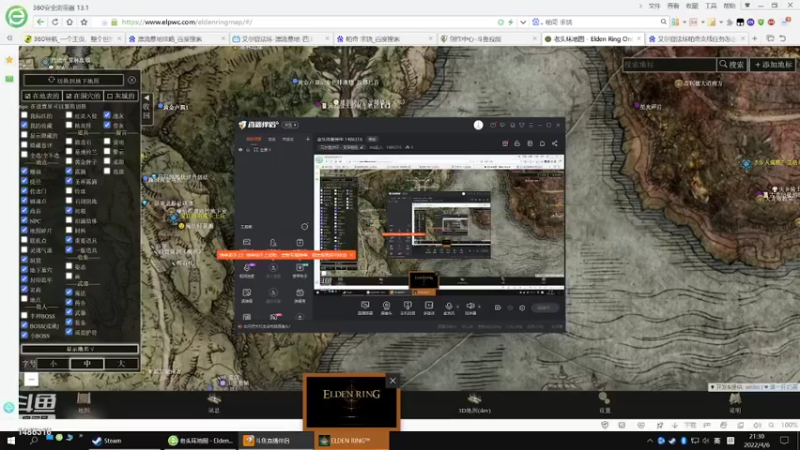
Task: Click the map landmark search field
Action: pos(669,65)
